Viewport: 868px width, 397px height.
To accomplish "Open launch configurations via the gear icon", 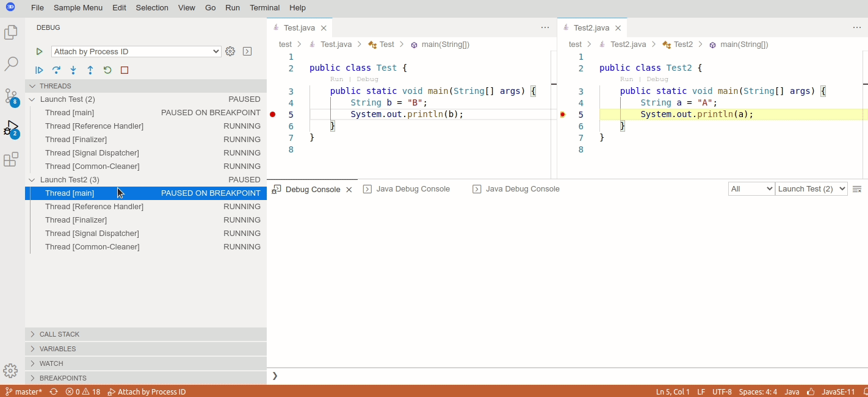I will pos(230,51).
